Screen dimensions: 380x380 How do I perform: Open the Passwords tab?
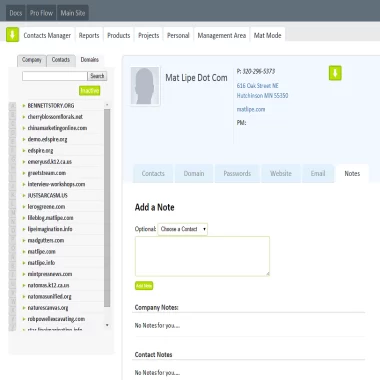[237, 173]
